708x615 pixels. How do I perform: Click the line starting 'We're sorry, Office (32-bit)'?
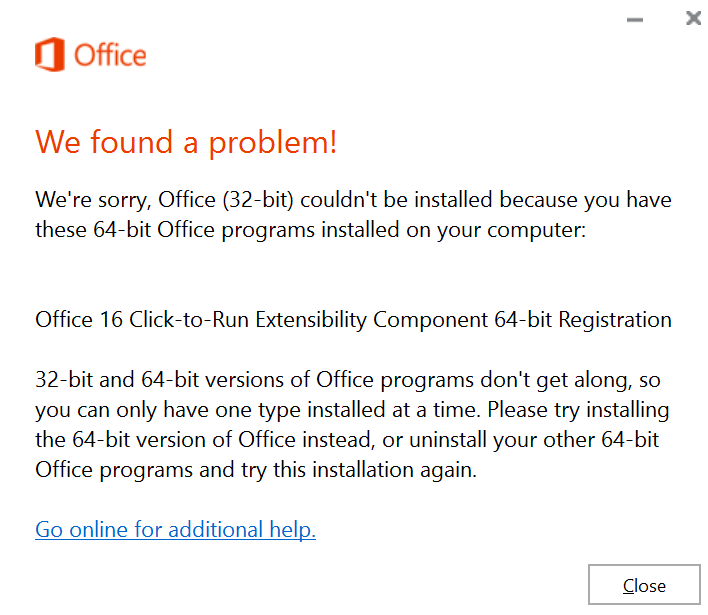tap(353, 199)
